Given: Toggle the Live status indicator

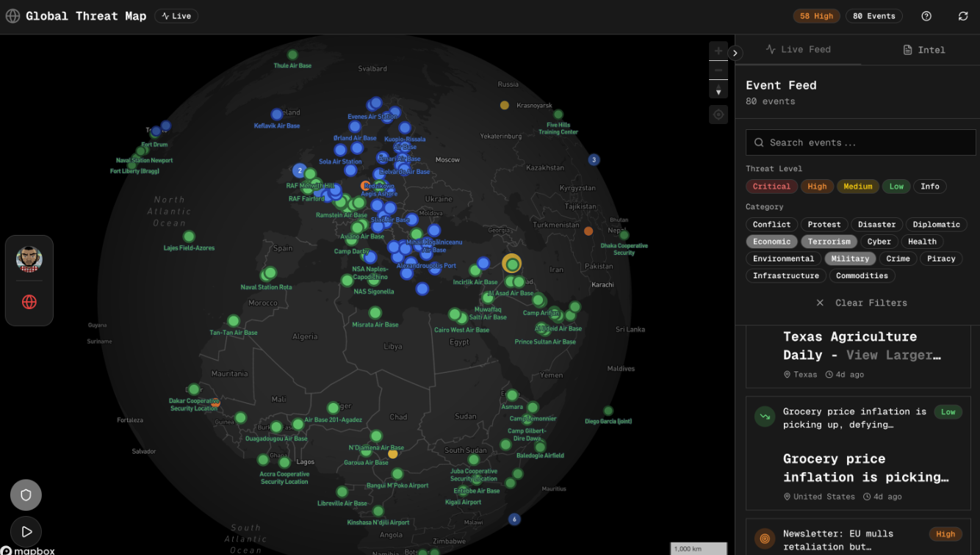Looking at the screenshot, I should [x=176, y=16].
